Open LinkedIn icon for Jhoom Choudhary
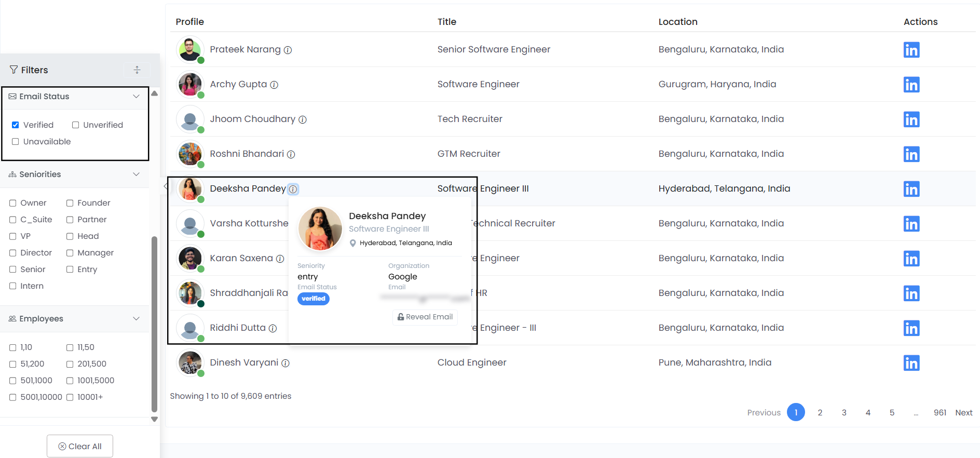The height and width of the screenshot is (458, 980). click(911, 119)
